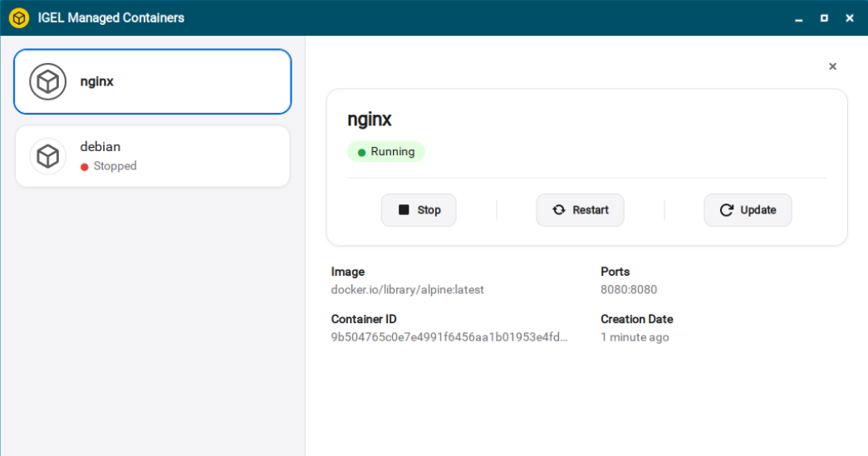868x456 pixels.
Task: Click the ports value 8080:8080
Action: [629, 289]
